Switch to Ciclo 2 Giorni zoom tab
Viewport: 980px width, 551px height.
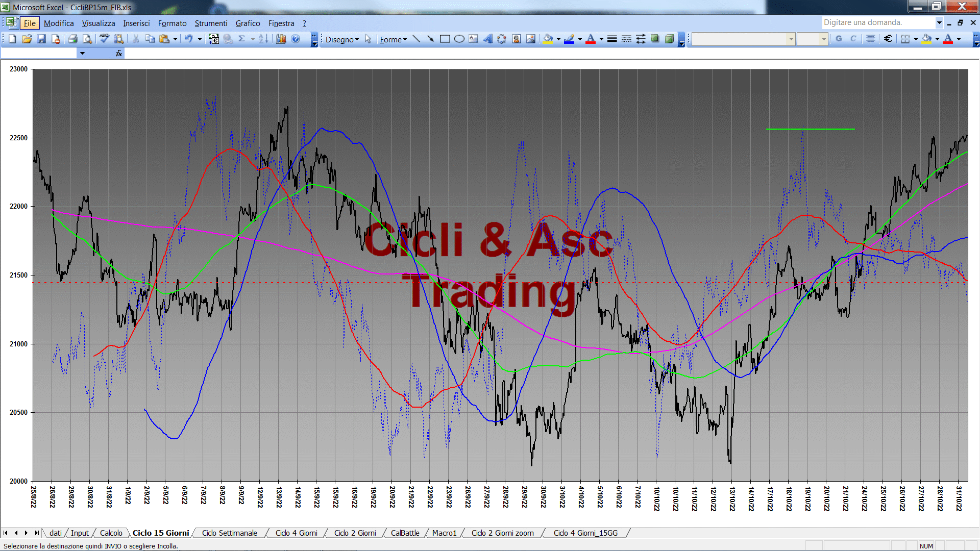pos(502,533)
